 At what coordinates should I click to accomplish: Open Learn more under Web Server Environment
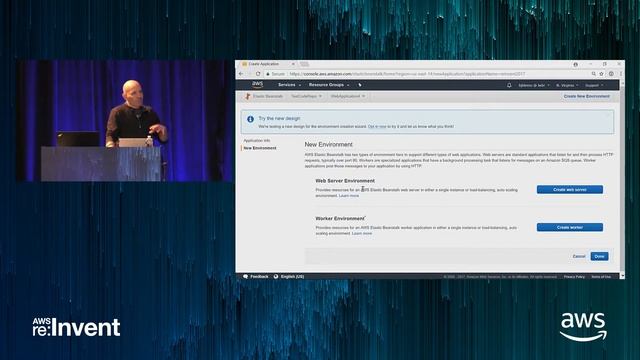[349, 196]
